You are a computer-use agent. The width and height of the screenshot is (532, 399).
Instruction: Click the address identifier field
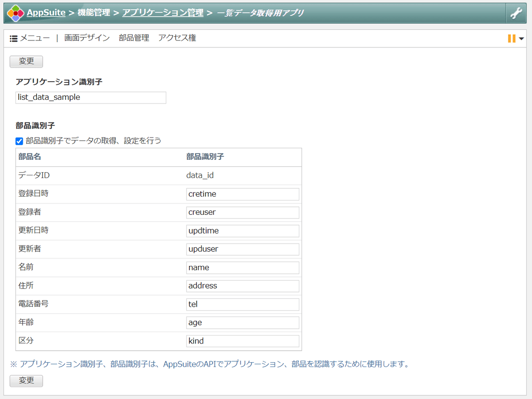pos(243,286)
